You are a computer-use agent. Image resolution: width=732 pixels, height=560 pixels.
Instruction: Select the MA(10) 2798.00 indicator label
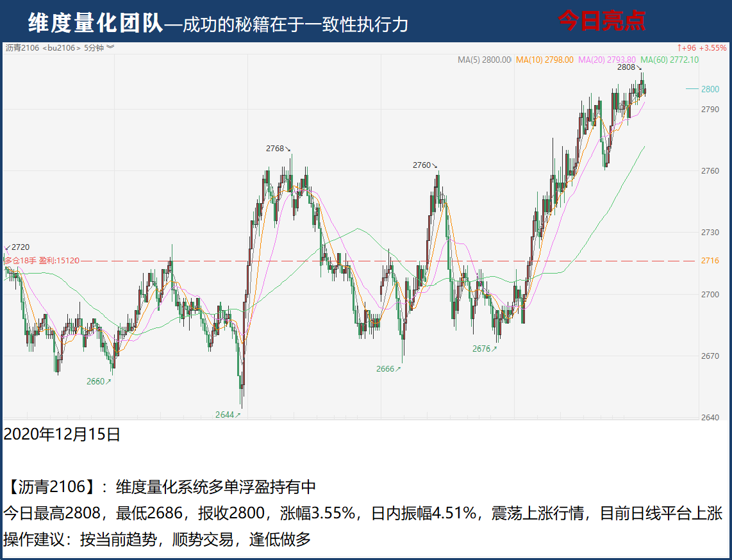click(x=544, y=60)
